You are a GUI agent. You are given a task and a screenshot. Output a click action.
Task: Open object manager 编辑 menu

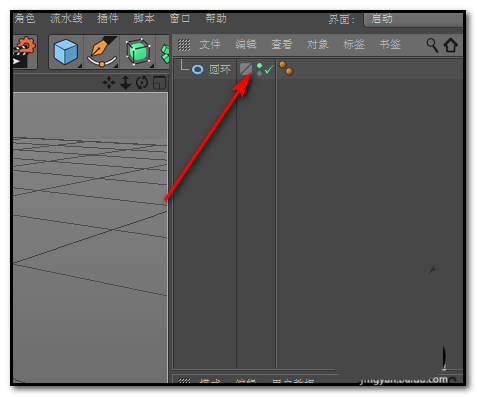[246, 44]
